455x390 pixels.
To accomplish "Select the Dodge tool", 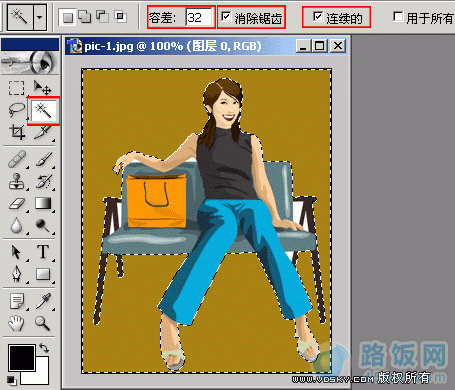I will (43, 226).
